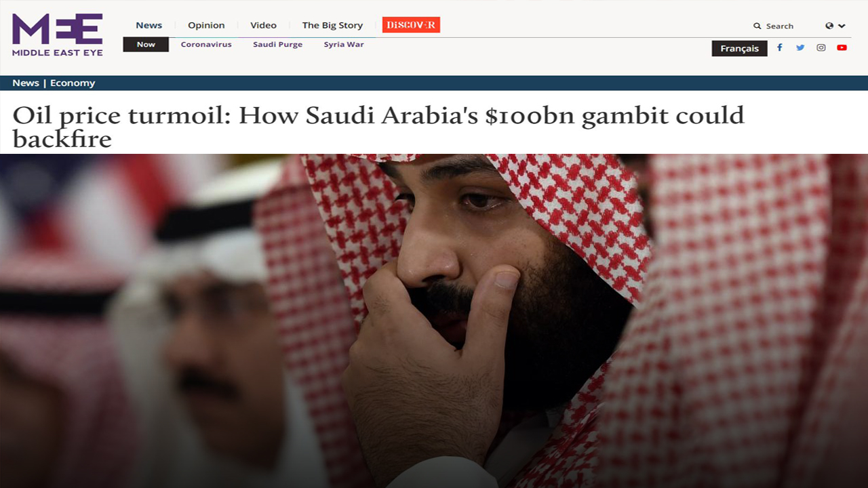Click the globe language icon
The height and width of the screenshot is (488, 868).
point(829,26)
